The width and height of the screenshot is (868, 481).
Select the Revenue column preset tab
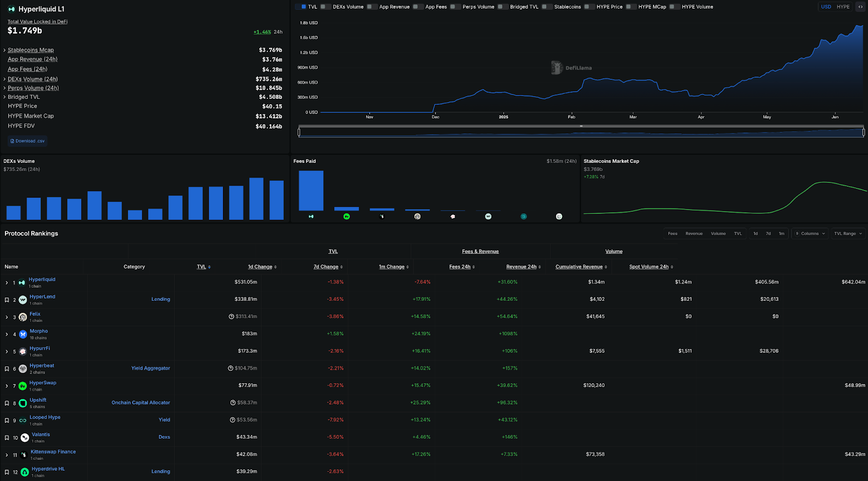click(x=694, y=233)
